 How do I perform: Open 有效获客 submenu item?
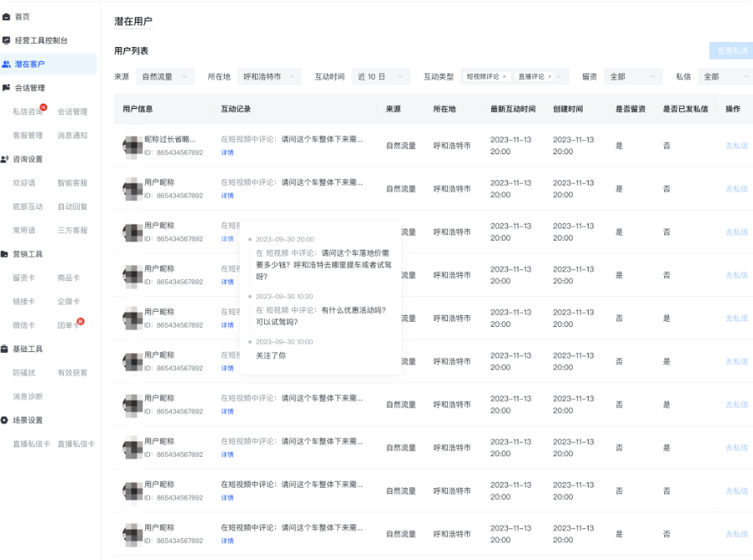[x=72, y=372]
